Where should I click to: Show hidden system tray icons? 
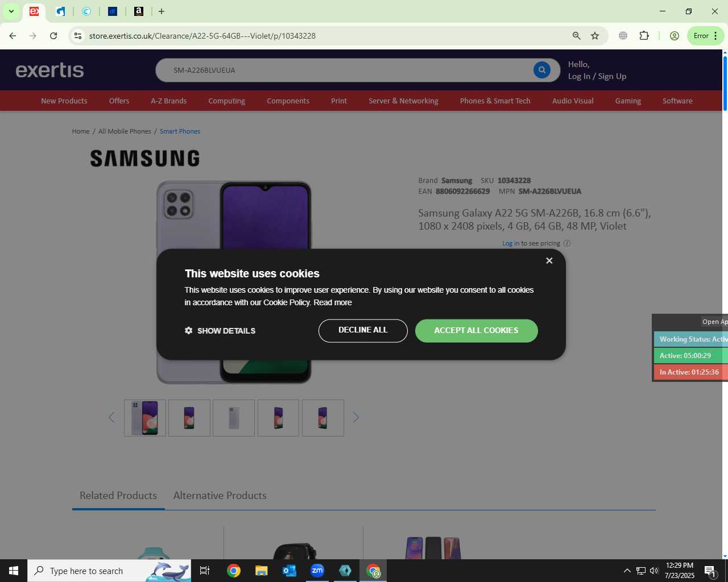[x=627, y=571]
